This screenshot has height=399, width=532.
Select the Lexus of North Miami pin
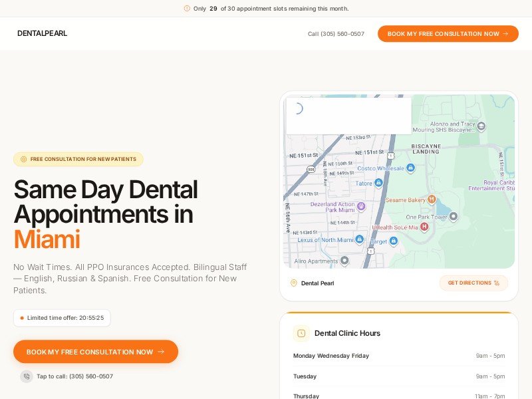coord(359,239)
